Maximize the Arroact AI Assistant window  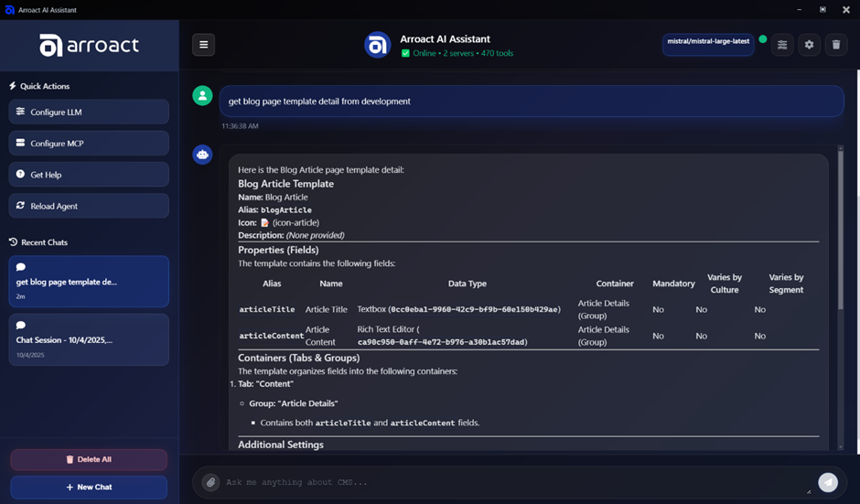822,10
